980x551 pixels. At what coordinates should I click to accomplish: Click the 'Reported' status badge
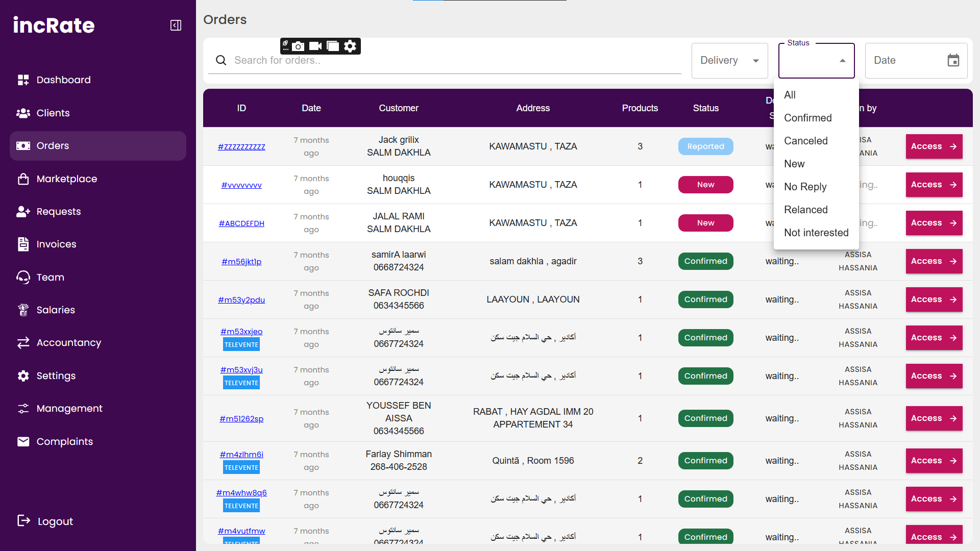[705, 146]
